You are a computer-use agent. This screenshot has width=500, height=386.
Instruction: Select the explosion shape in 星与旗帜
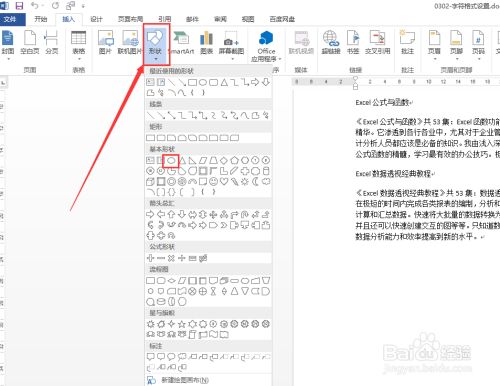pyautogui.click(x=150, y=324)
